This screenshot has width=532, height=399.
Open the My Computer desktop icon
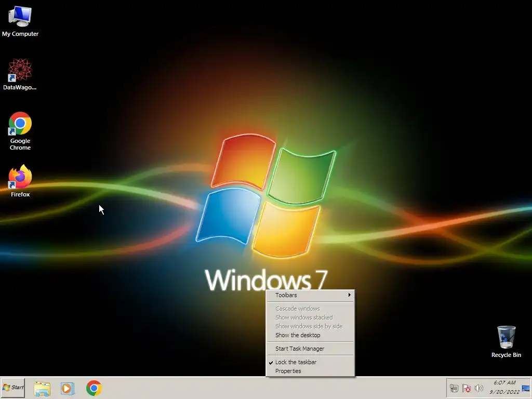pyautogui.click(x=20, y=21)
